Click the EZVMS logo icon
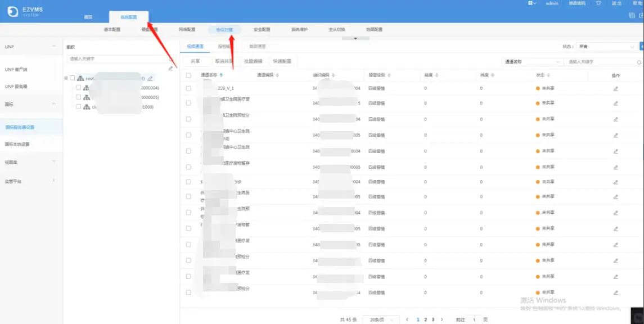 point(13,12)
